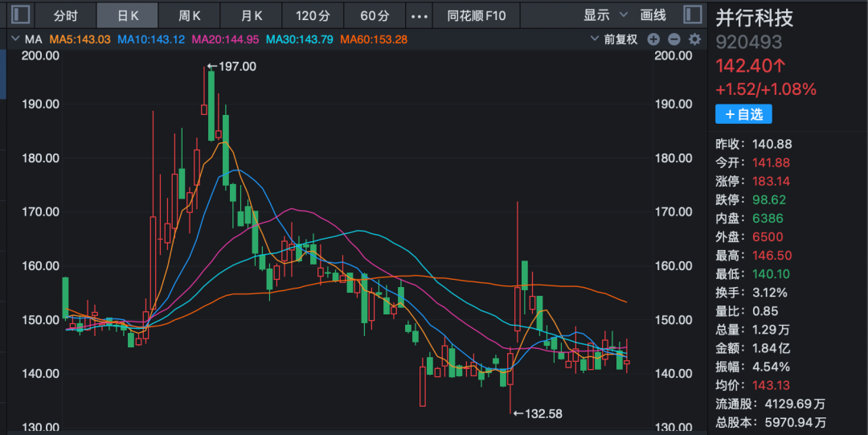The image size is (868, 435).
Task: Click the 画线 drawing tools button
Action: coord(653,15)
